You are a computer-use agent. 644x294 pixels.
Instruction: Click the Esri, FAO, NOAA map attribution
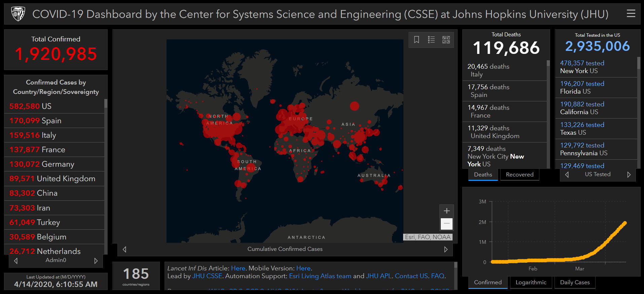(428, 237)
